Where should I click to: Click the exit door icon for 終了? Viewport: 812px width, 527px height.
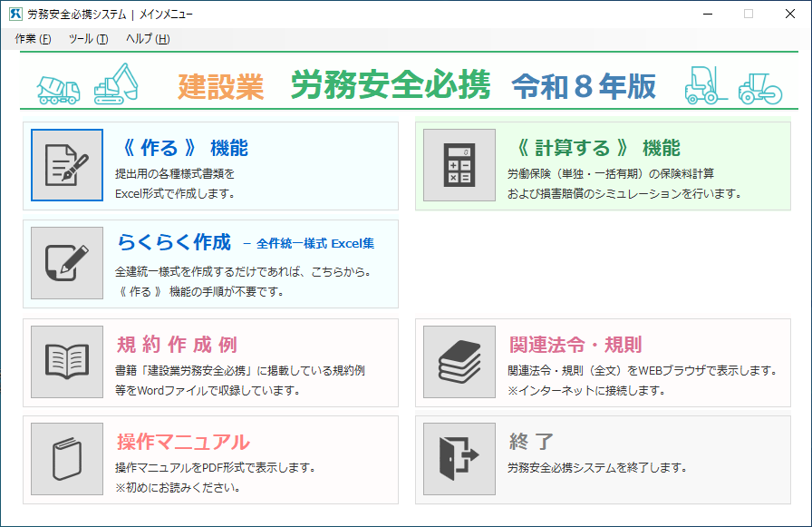pyautogui.click(x=459, y=459)
